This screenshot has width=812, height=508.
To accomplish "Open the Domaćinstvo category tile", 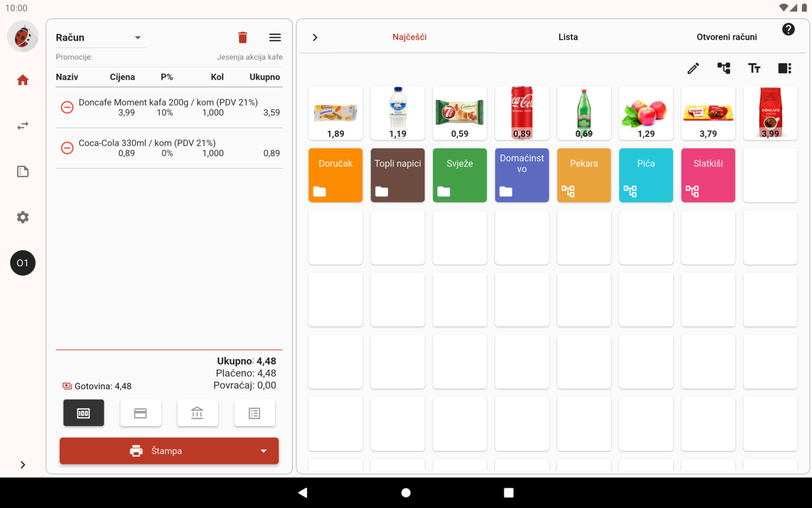I will (x=522, y=175).
